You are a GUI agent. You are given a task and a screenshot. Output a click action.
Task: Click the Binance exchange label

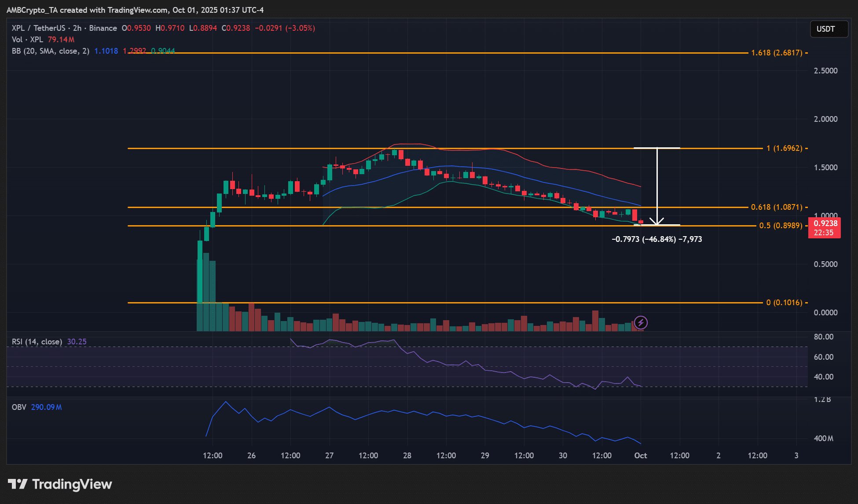103,28
